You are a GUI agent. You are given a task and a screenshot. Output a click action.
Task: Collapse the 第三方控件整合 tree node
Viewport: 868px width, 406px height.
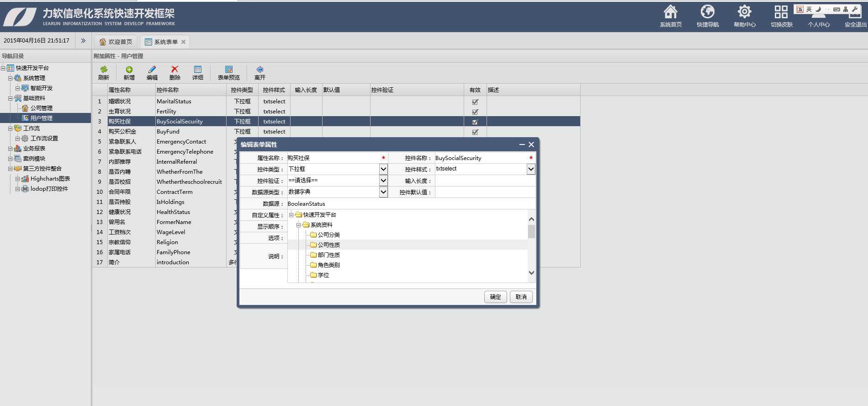click(10, 169)
